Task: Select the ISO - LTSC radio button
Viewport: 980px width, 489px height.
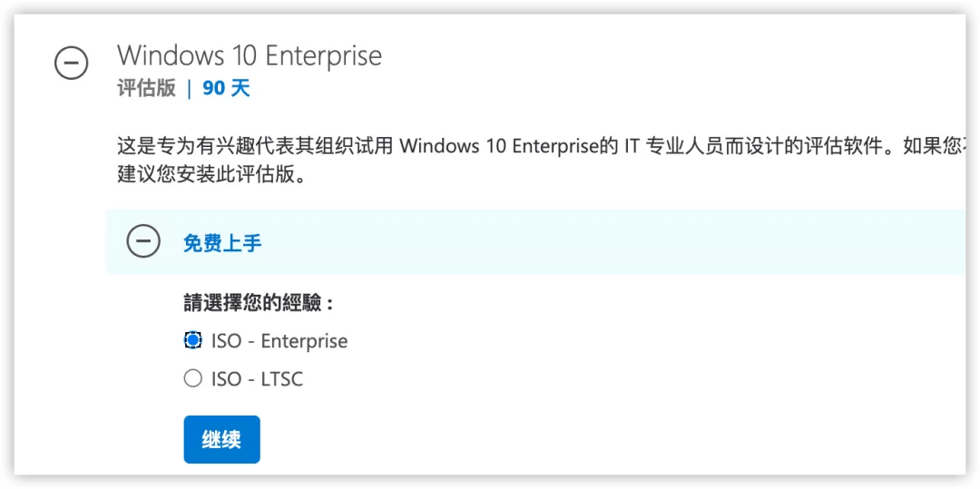Action: click(x=193, y=378)
